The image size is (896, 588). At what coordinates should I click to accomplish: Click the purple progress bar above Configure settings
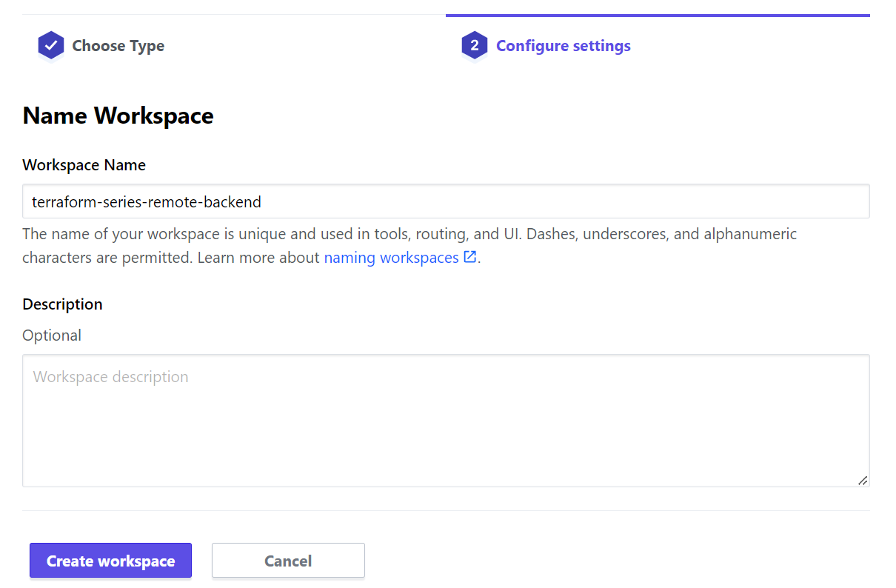658,15
